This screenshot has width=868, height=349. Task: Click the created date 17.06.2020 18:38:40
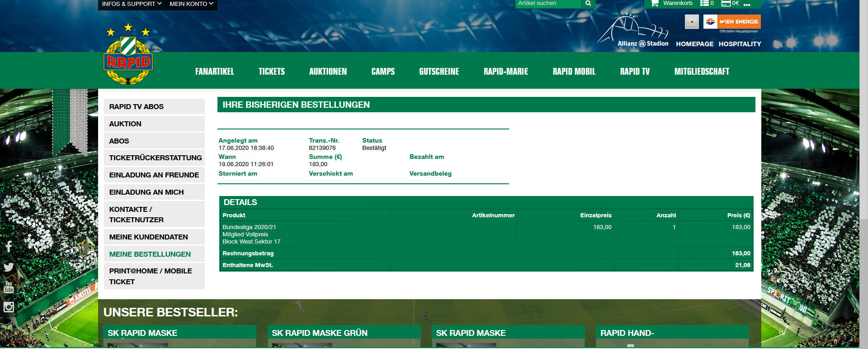click(246, 148)
